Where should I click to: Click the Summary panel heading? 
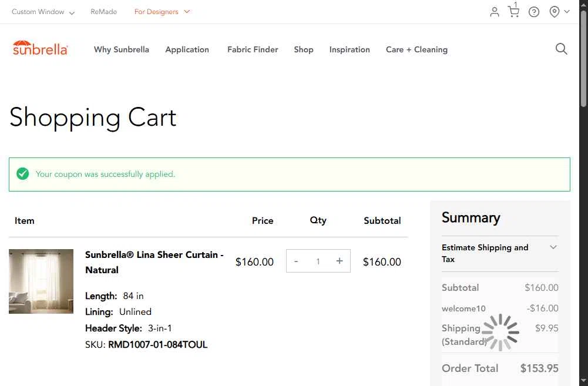pyautogui.click(x=471, y=217)
